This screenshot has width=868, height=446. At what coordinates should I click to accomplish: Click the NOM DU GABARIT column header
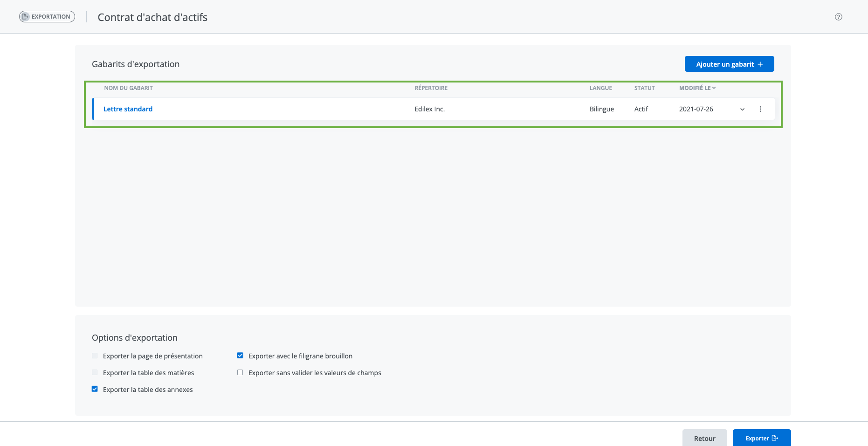point(128,88)
